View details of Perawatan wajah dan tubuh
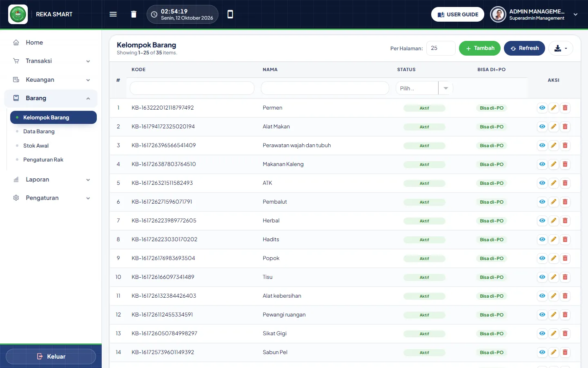Screen dimensions: 588x368 542,146
